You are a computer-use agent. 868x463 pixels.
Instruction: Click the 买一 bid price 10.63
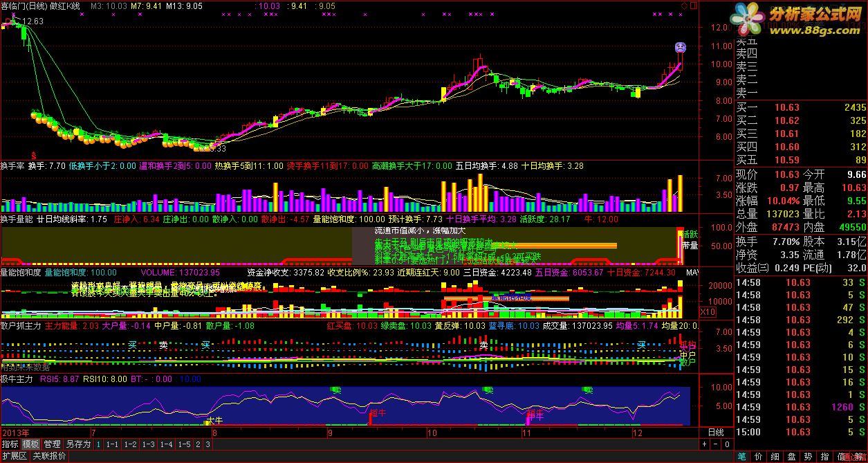(787, 108)
